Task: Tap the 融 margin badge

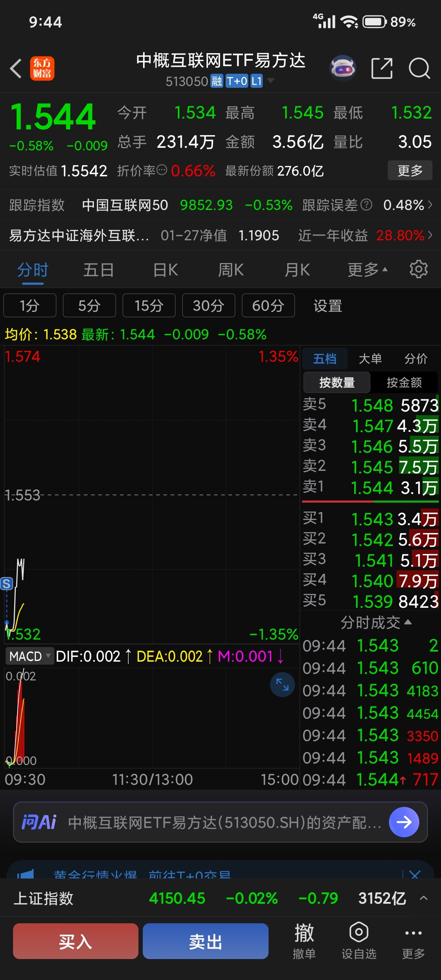Action: pyautogui.click(x=217, y=81)
